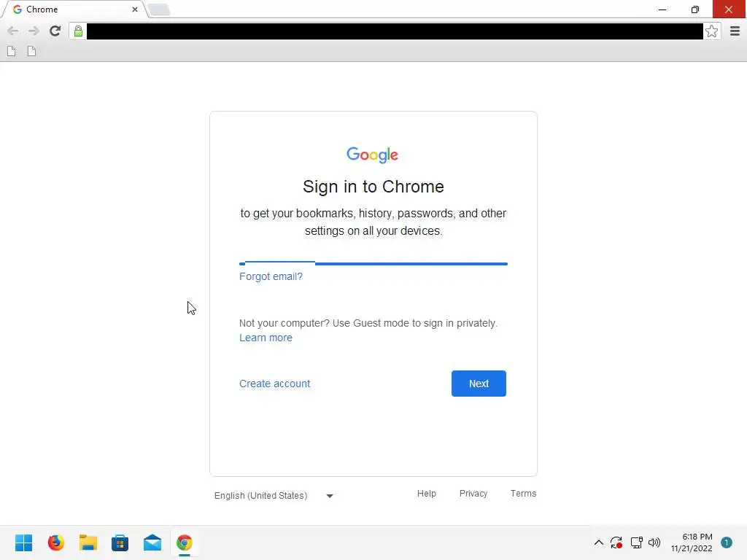Open File Explorer from the taskbar
Image resolution: width=747 pixels, height=560 pixels.
[88, 542]
